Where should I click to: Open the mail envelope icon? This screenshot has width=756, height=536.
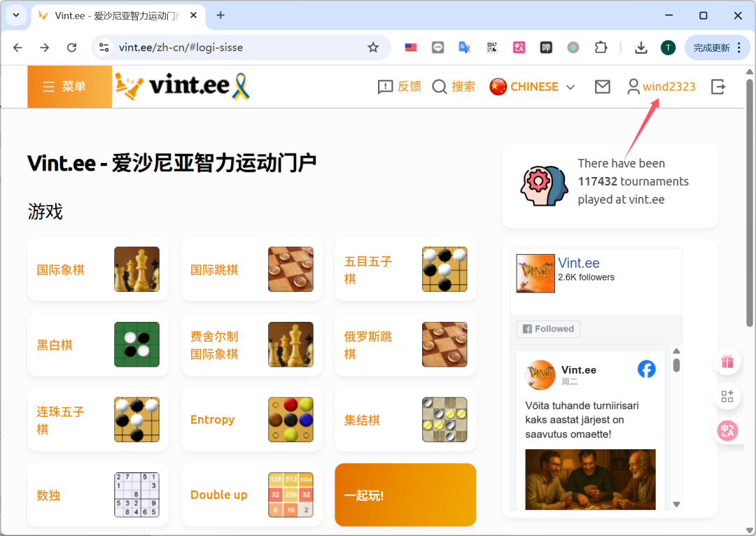pyautogui.click(x=602, y=87)
